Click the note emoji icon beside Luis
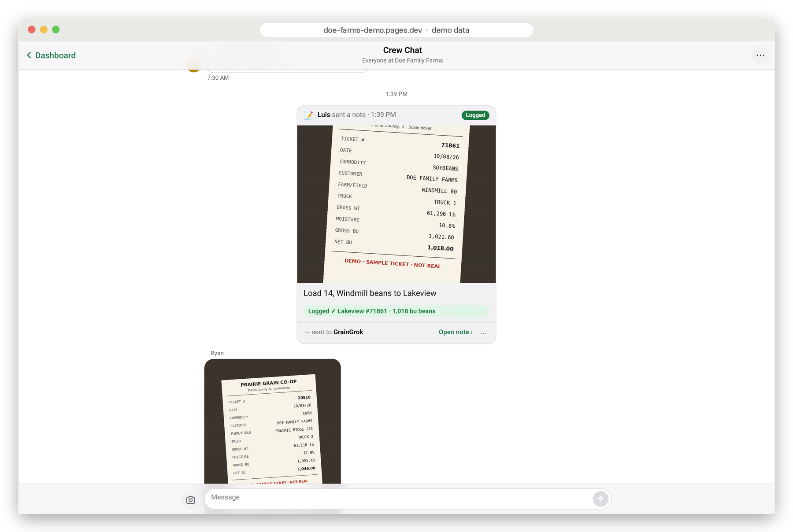This screenshot has height=532, width=793. [308, 115]
